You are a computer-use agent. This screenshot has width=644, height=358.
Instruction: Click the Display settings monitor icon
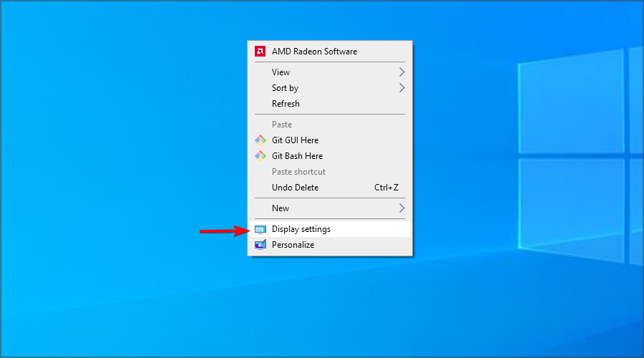[260, 229]
